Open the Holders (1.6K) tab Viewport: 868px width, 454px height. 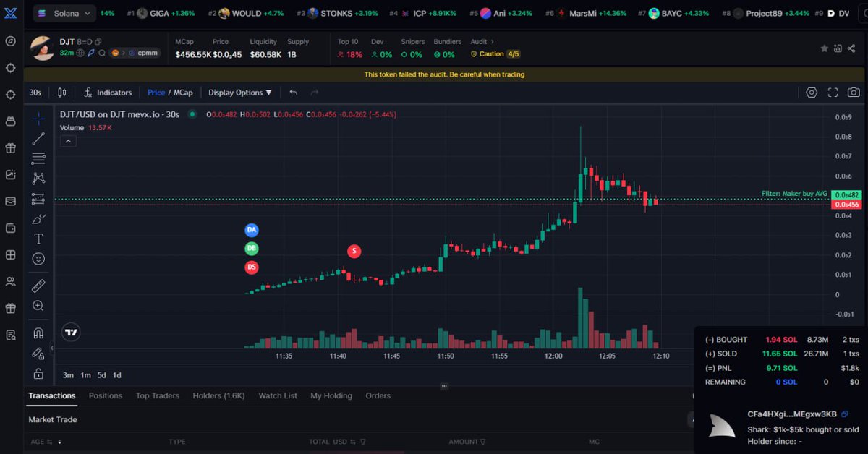[219, 395]
